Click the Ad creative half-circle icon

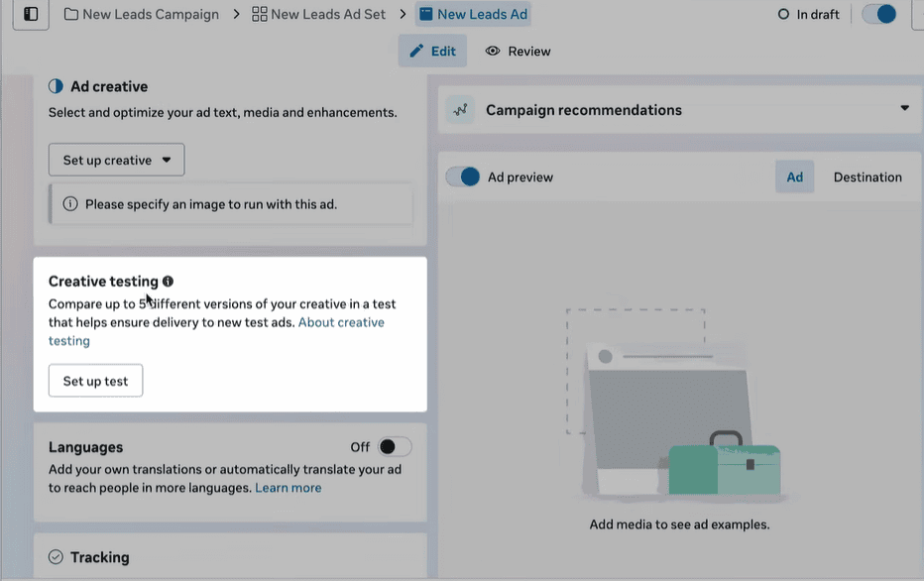pyautogui.click(x=57, y=86)
